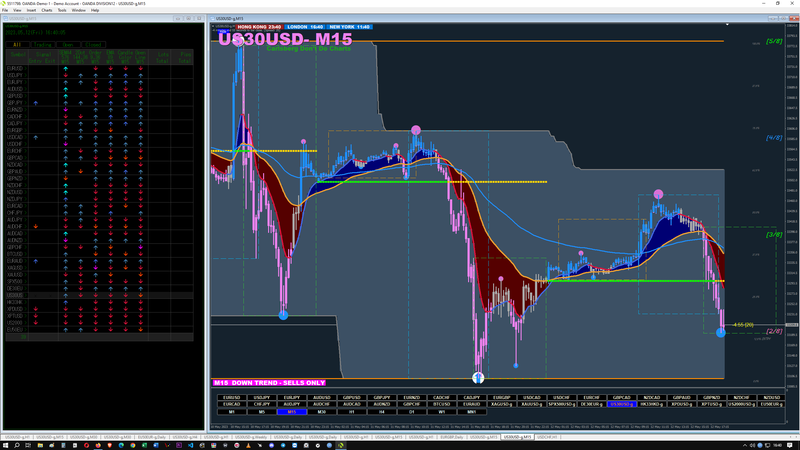Click the large pink circle at 4/8 level
This screenshot has width=800, height=450.
tap(416, 130)
